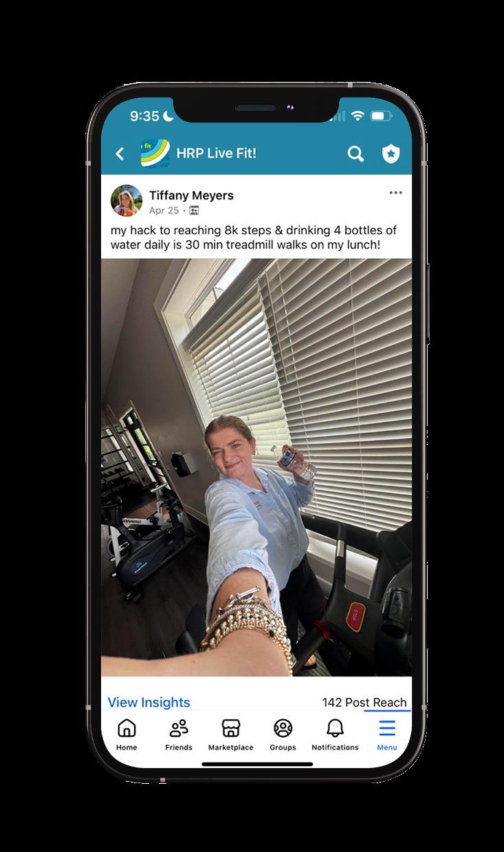
Task: Open the Notifications bell tab
Action: 335,734
